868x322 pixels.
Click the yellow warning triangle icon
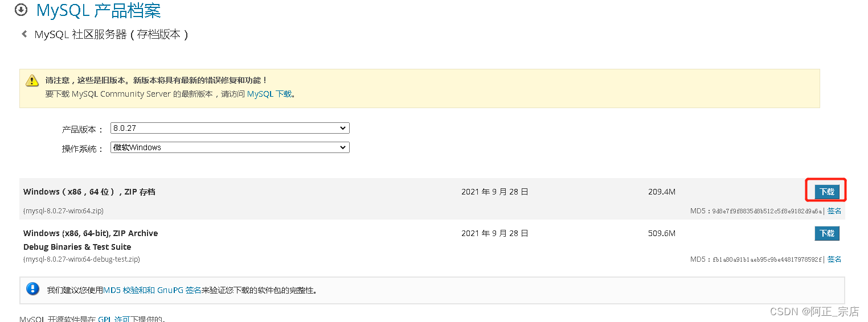(32, 81)
